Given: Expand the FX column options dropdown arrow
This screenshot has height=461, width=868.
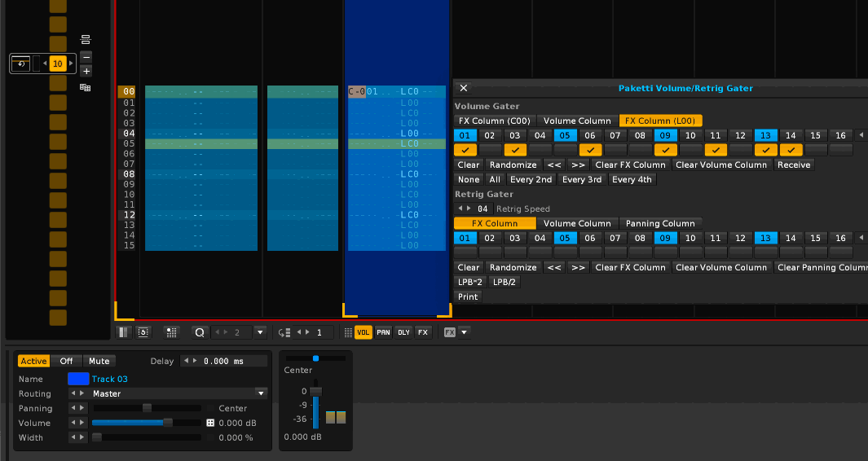Looking at the screenshot, I should 464,332.
